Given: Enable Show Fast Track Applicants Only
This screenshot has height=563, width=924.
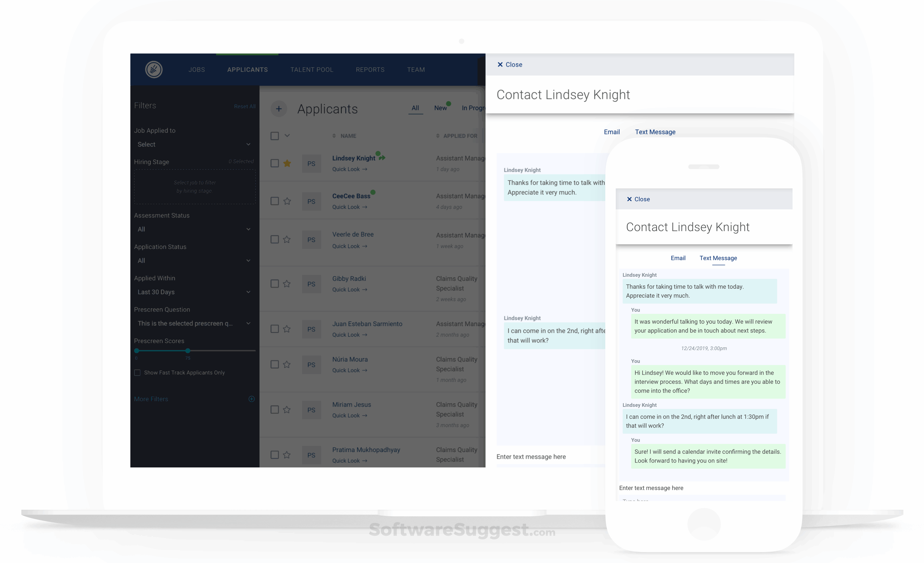Looking at the screenshot, I should tap(137, 372).
